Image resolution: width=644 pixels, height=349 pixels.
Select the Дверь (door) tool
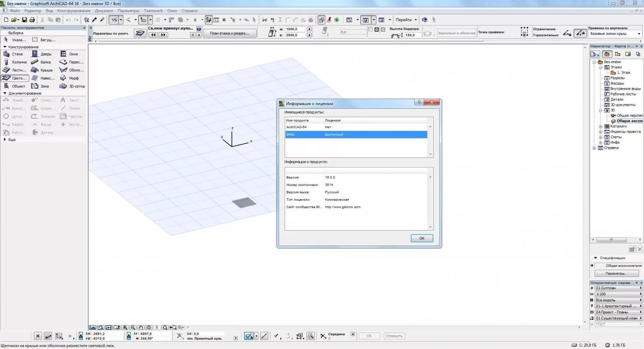coord(42,54)
